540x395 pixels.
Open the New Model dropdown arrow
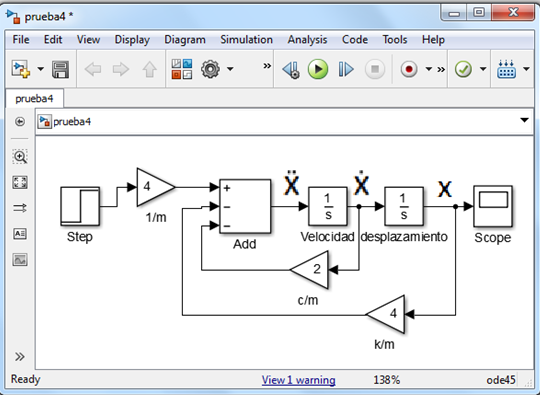(41, 69)
